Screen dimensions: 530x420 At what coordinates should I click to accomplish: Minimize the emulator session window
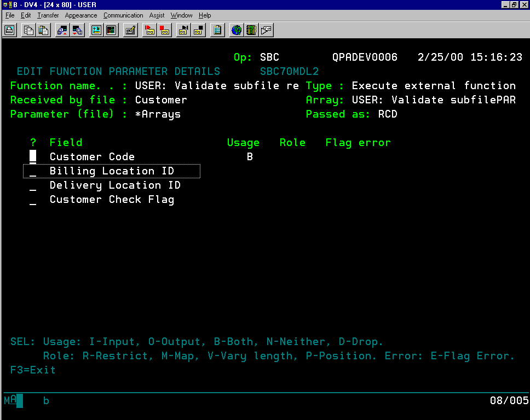point(505,5)
